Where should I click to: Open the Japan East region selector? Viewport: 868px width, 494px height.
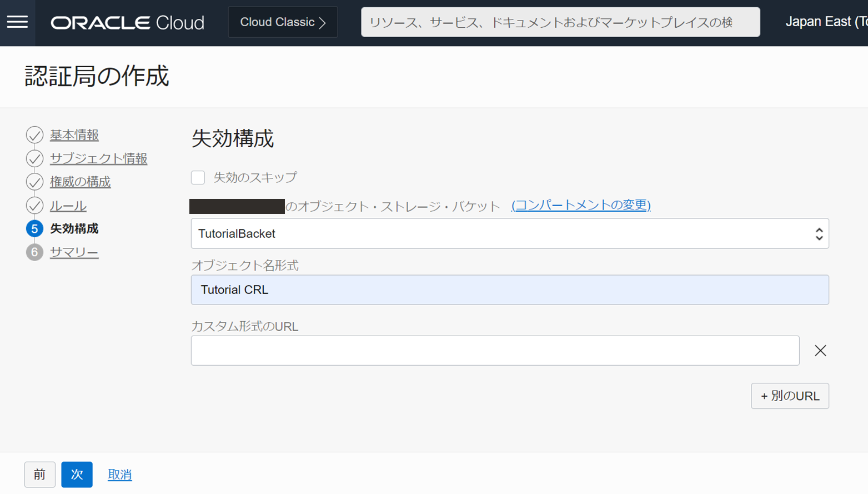[x=826, y=22]
